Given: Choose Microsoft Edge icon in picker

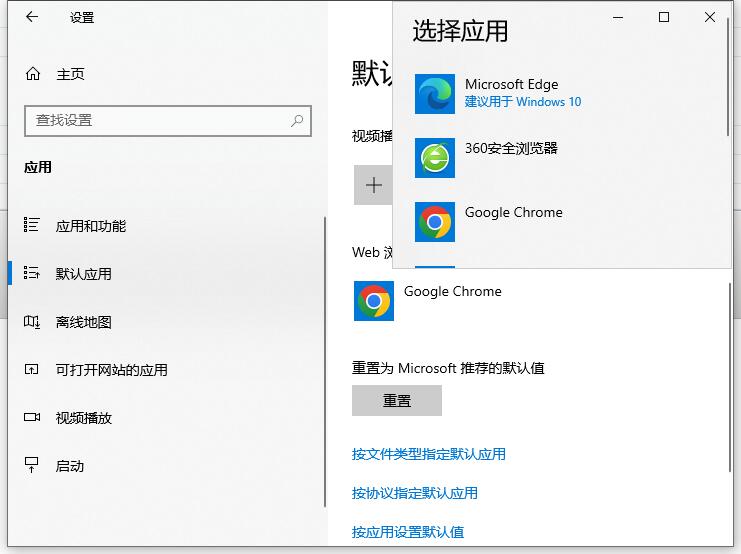Looking at the screenshot, I should [435, 94].
